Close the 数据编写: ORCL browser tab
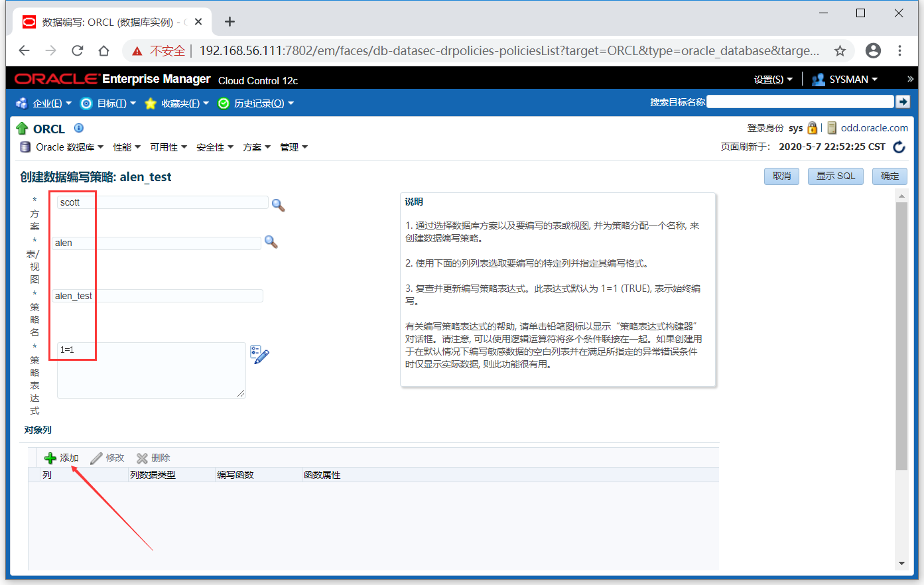Viewport: 924px width, 585px height. coord(198,22)
